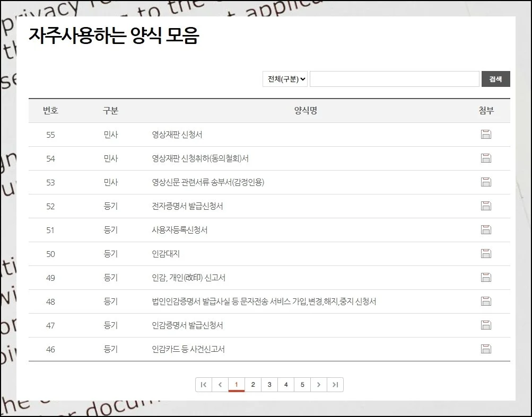Viewport: 532px width, 417px height.
Task: Download the 인감대지 form attachment
Action: pos(486,254)
